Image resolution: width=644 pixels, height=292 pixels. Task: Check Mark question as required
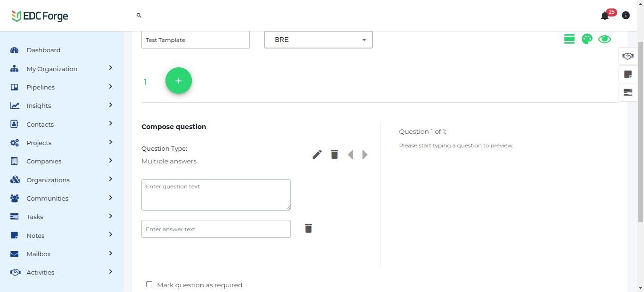tap(149, 284)
